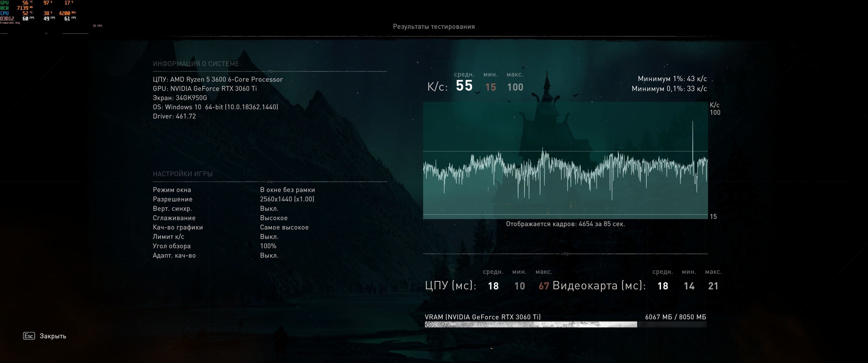Click the ЦПУ (мс): label

click(450, 286)
